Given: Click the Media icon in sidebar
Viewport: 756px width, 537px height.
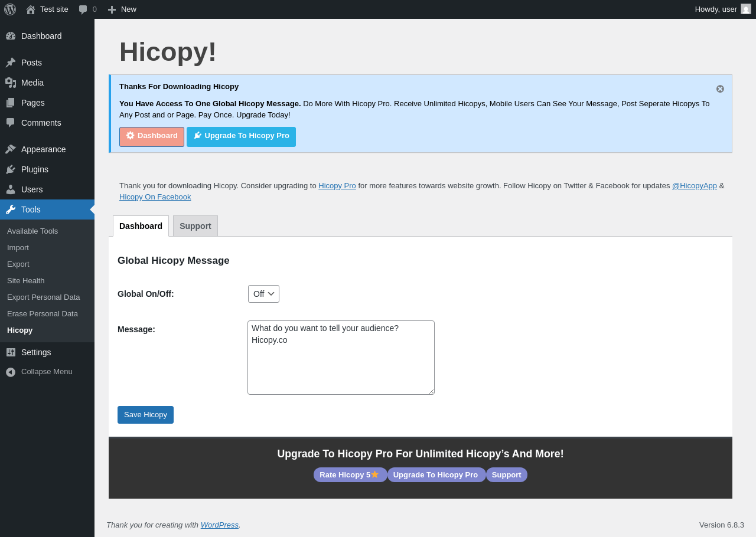Looking at the screenshot, I should tap(11, 83).
